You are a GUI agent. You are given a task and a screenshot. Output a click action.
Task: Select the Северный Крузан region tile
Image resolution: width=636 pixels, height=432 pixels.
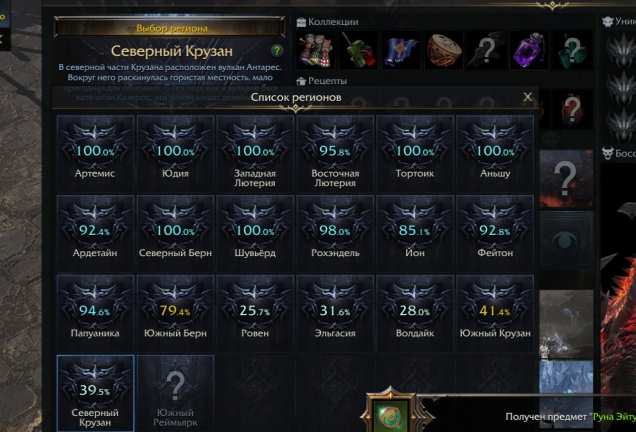95,393
